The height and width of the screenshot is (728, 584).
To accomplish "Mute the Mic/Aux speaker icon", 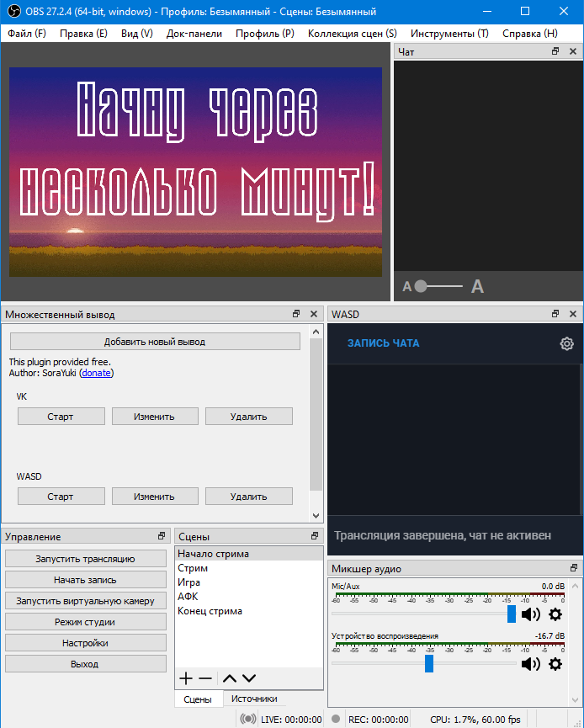I will [x=531, y=614].
